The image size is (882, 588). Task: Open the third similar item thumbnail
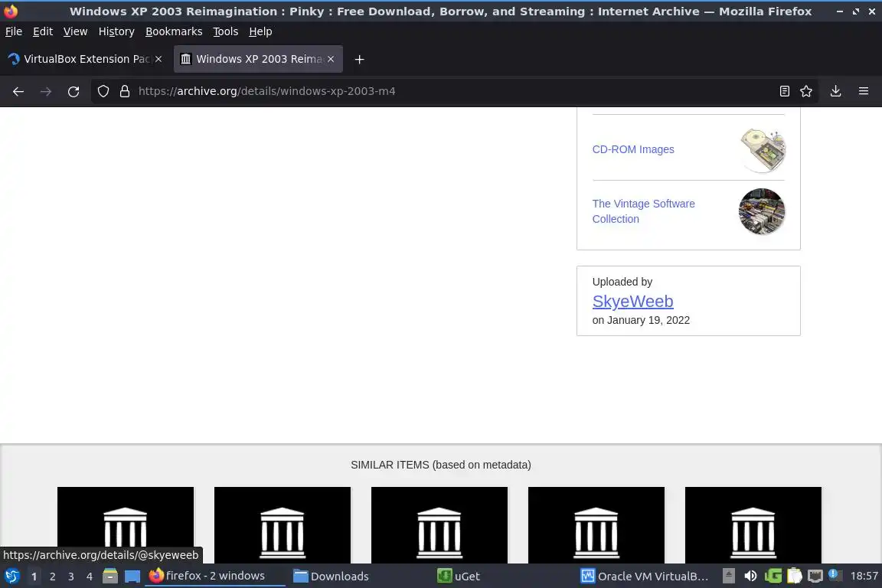click(439, 525)
